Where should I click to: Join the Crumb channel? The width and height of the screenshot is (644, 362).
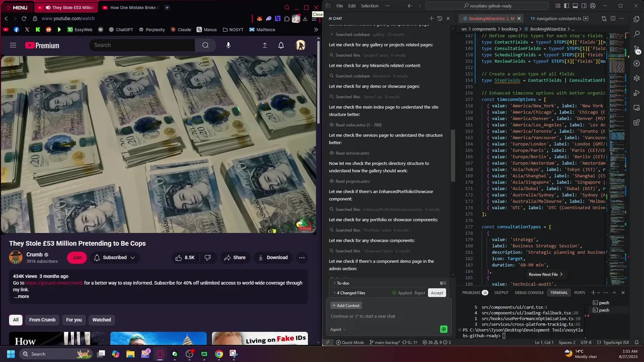coord(76,257)
